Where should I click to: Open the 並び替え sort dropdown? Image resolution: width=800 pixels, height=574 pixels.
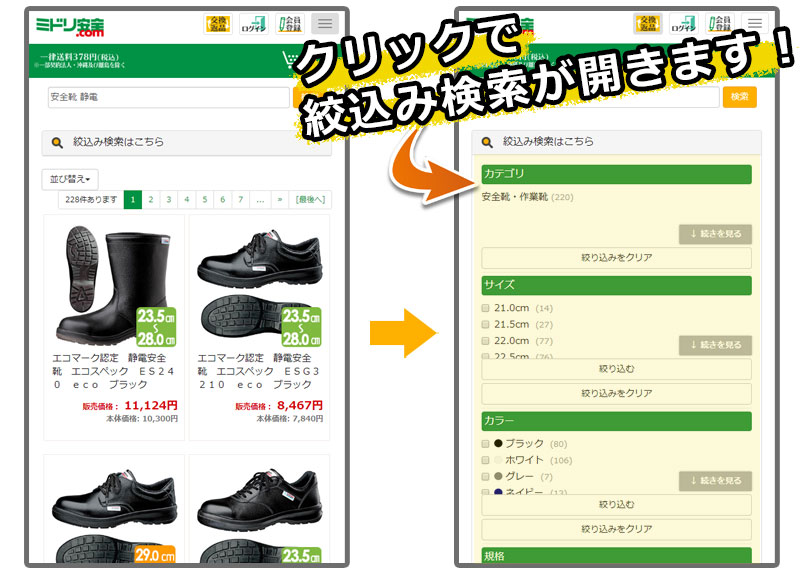pyautogui.click(x=70, y=179)
